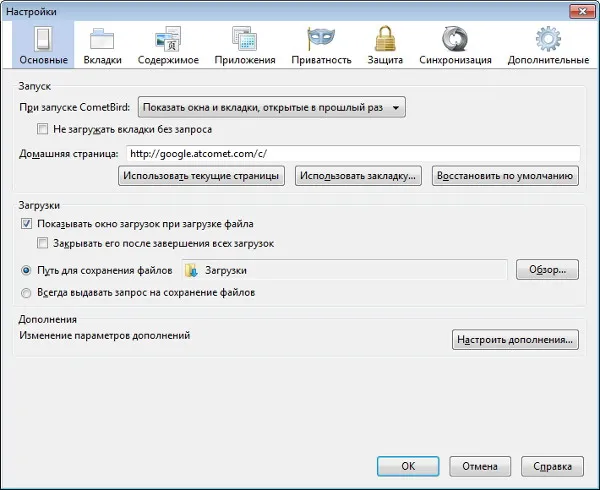Click 'Использовать закладку...' button
Viewport: 600px width, 490px height.
(358, 176)
